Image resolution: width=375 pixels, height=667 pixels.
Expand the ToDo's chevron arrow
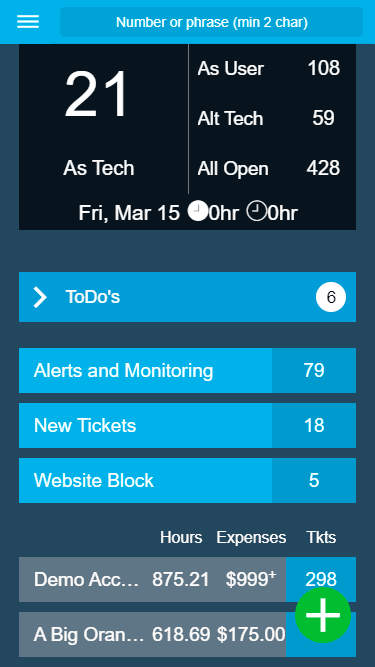(x=40, y=297)
